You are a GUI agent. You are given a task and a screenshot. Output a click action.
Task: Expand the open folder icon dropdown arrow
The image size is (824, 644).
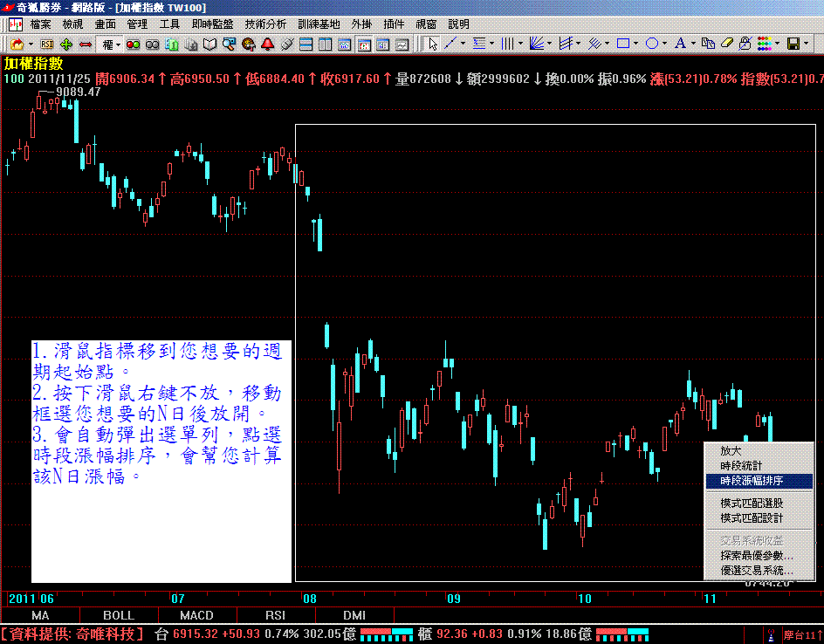coord(31,45)
